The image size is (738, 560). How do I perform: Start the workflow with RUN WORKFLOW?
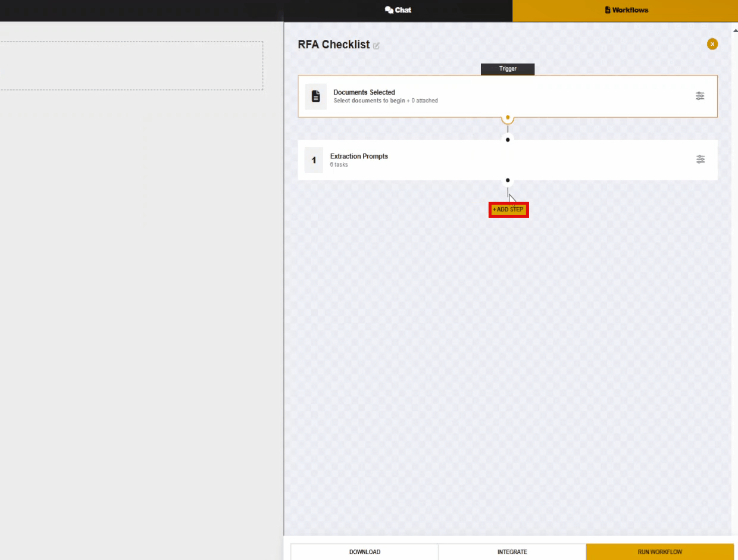(x=659, y=552)
